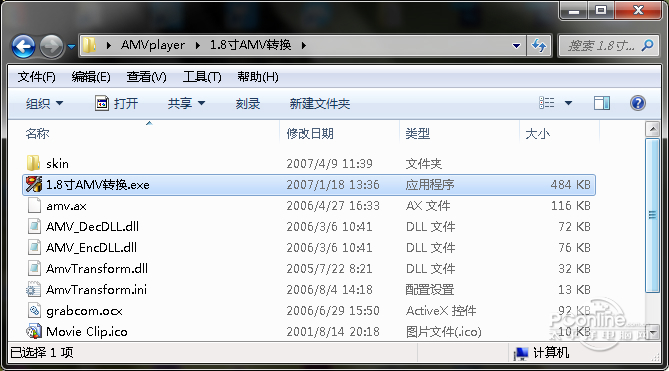The height and width of the screenshot is (371, 669).
Task: Go back with the blue Back arrow
Action: pos(23,46)
